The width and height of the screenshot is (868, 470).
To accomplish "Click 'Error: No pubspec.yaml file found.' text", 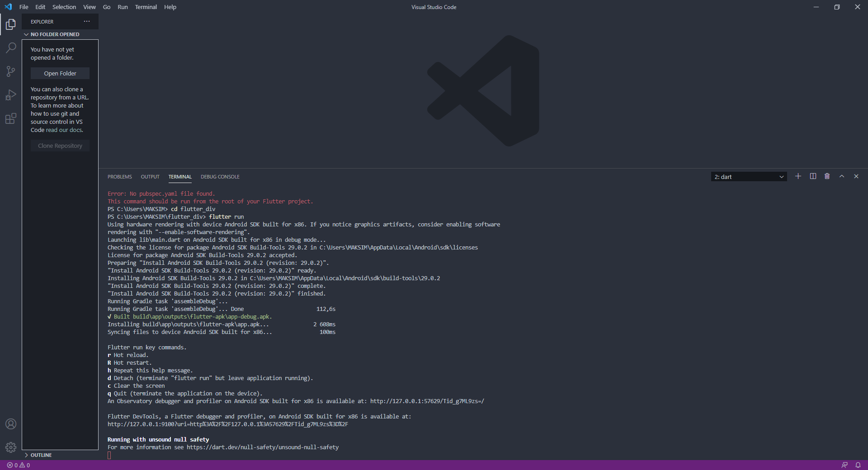I will (161, 193).
